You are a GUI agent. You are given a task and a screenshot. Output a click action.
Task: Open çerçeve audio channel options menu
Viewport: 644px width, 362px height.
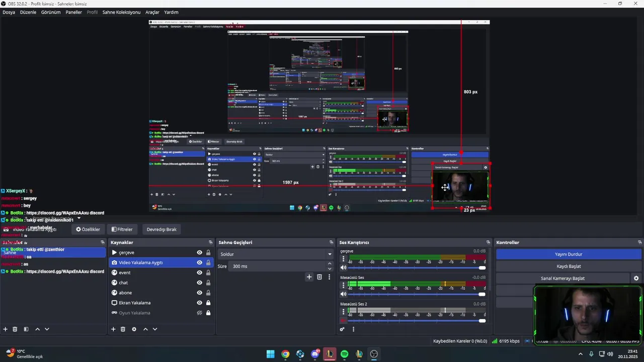pyautogui.click(x=344, y=259)
